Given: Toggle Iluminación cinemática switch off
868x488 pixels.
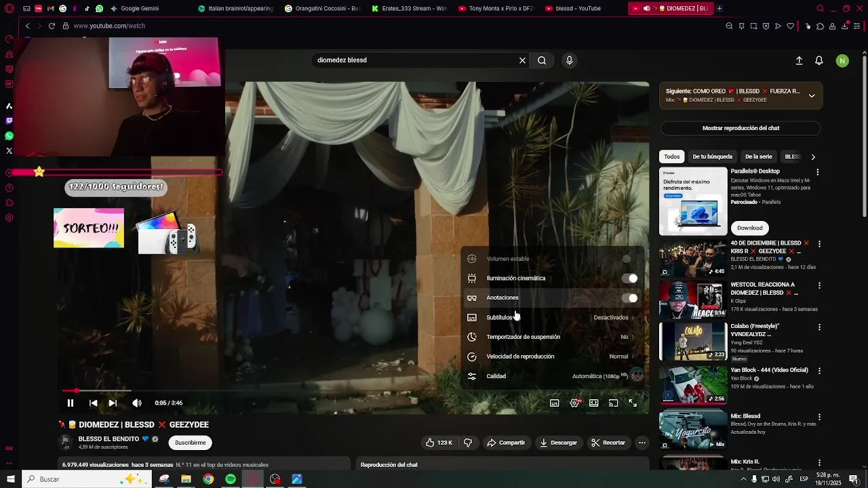Looking at the screenshot, I should (630, 279).
